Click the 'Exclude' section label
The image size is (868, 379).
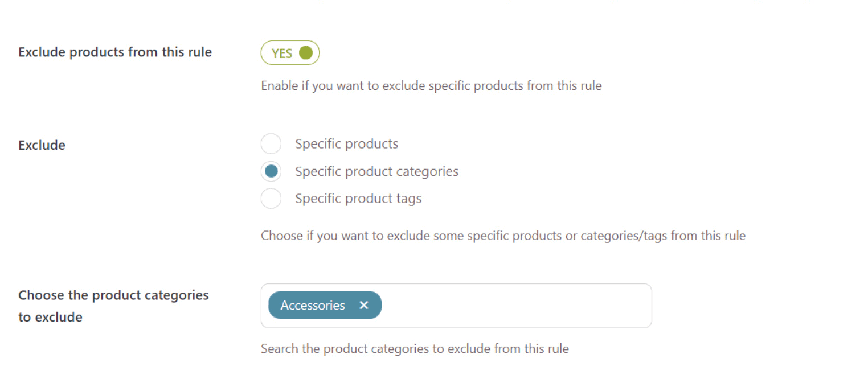pos(41,145)
